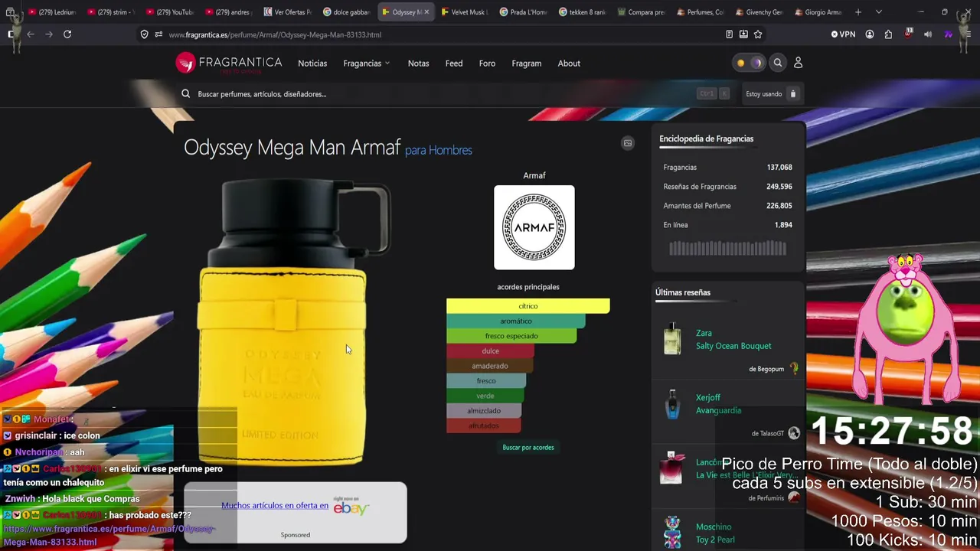Click the Fragrantica logo

229,63
